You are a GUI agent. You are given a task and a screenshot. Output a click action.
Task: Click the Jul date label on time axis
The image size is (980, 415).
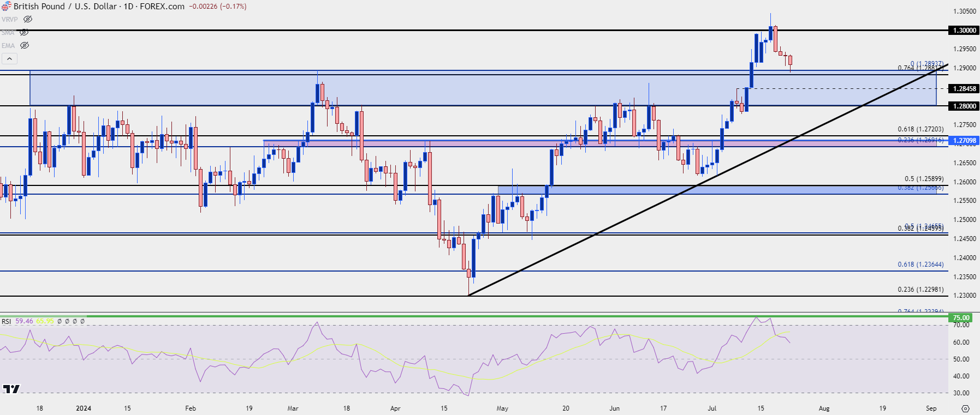[712, 408]
